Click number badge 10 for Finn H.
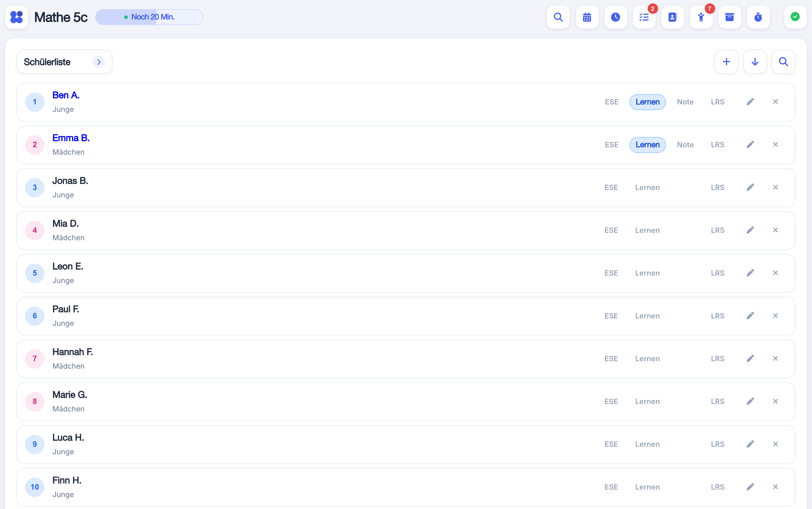The width and height of the screenshot is (812, 509). pos(35,487)
